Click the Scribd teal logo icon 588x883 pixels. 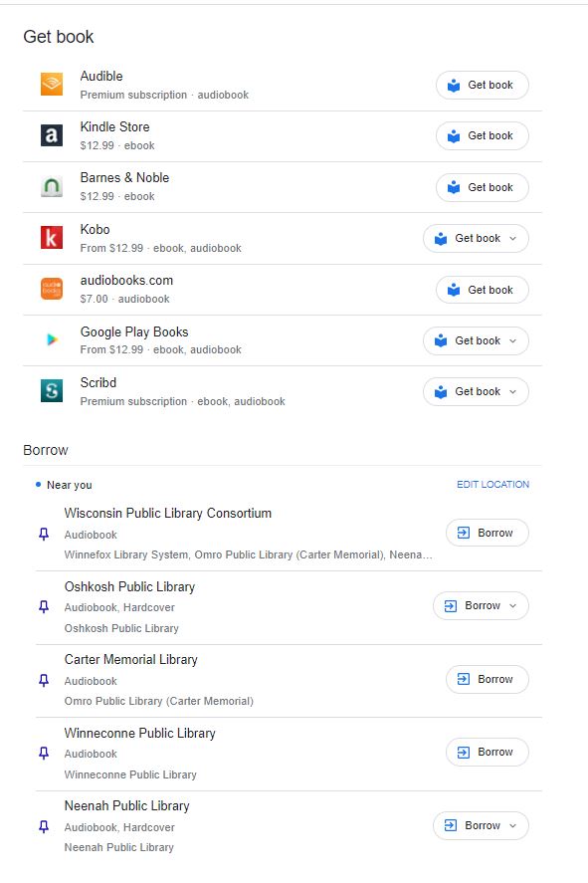51,391
